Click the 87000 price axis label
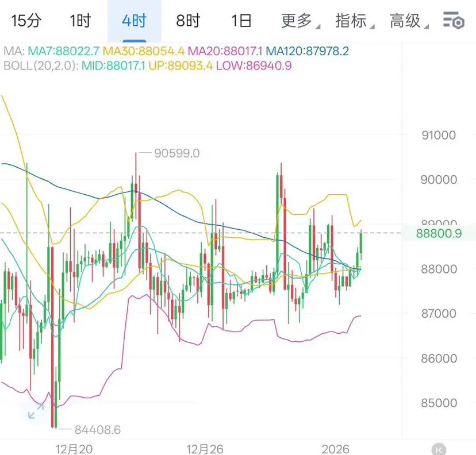Image resolution: width=476 pixels, height=455 pixels. click(x=439, y=314)
